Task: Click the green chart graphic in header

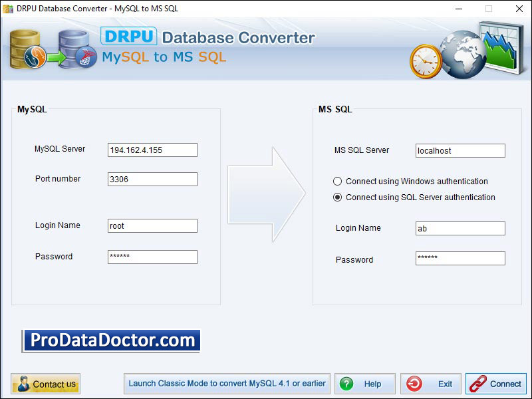Action: tap(501, 47)
